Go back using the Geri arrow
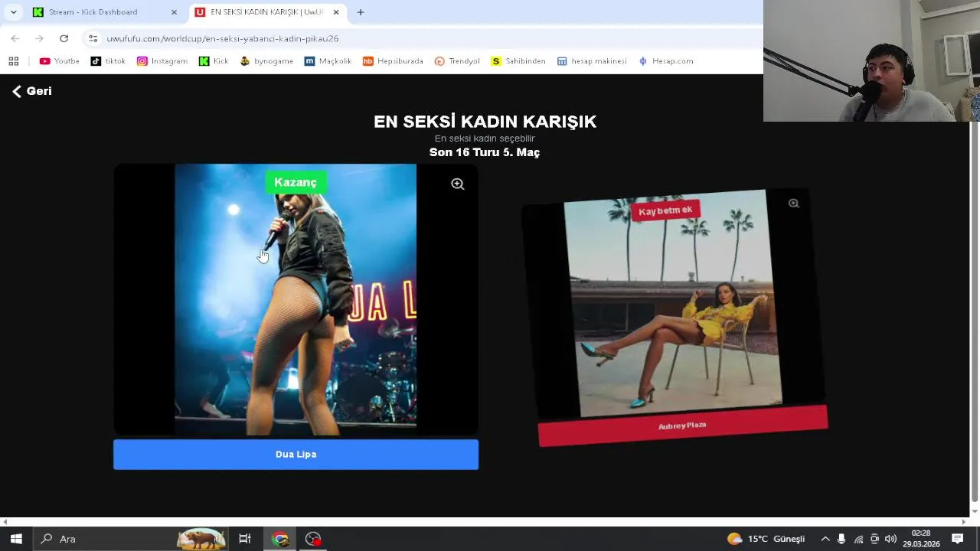This screenshot has height=551, width=980. [x=31, y=91]
